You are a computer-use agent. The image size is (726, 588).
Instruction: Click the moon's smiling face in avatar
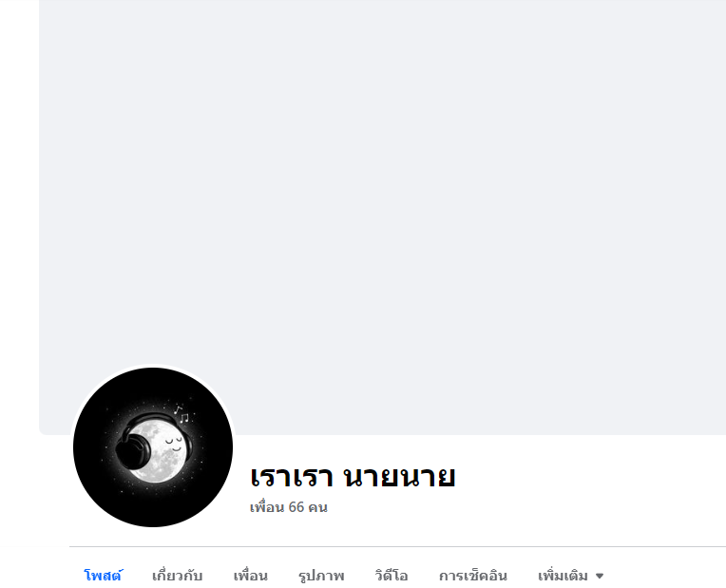173,444
